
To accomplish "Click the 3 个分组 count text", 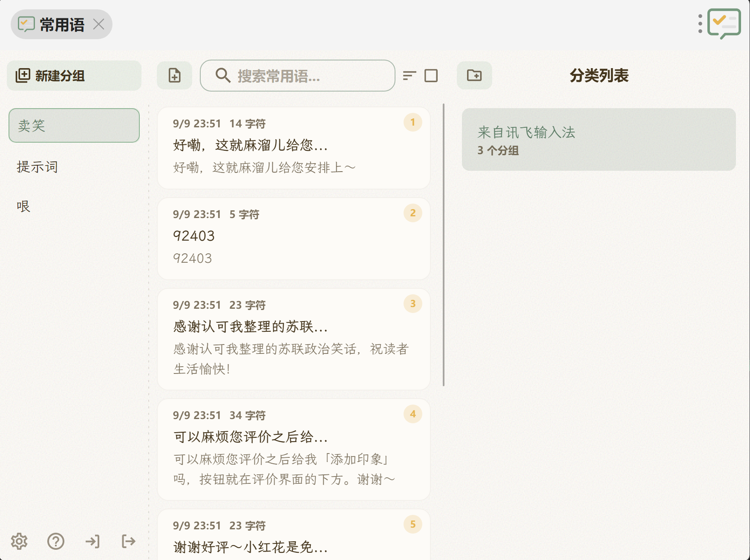I will (x=498, y=150).
